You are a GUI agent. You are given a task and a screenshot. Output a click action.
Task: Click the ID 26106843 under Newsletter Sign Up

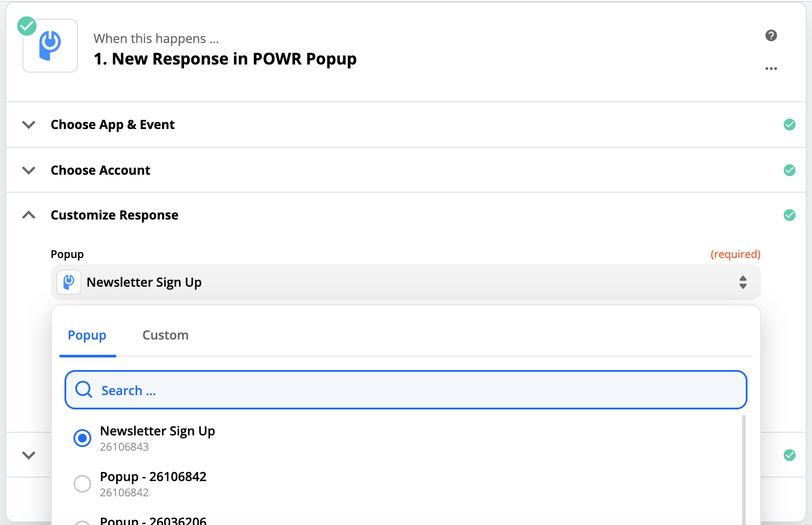pyautogui.click(x=124, y=447)
